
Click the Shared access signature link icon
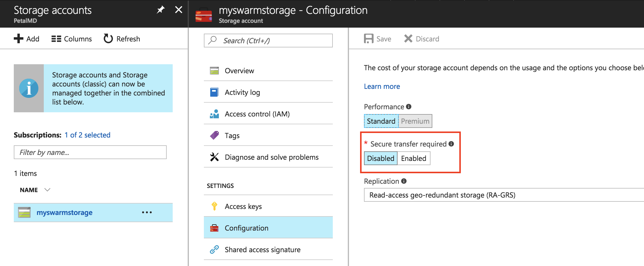coord(214,249)
